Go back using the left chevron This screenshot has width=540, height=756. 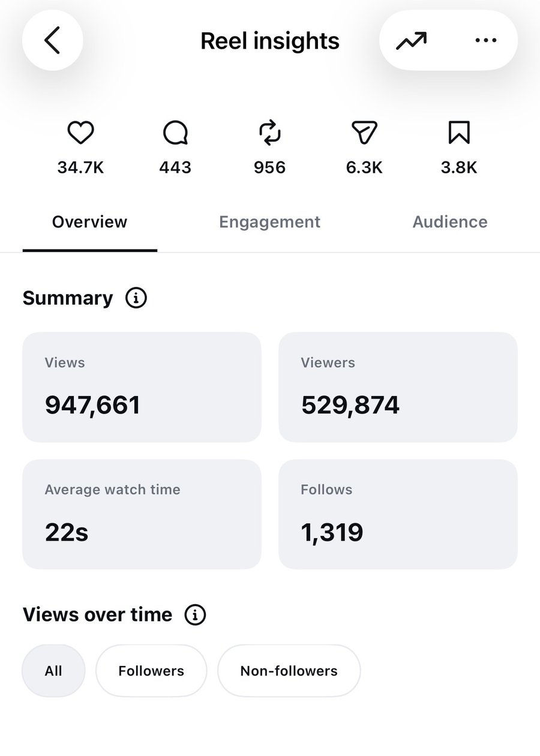[x=53, y=41]
